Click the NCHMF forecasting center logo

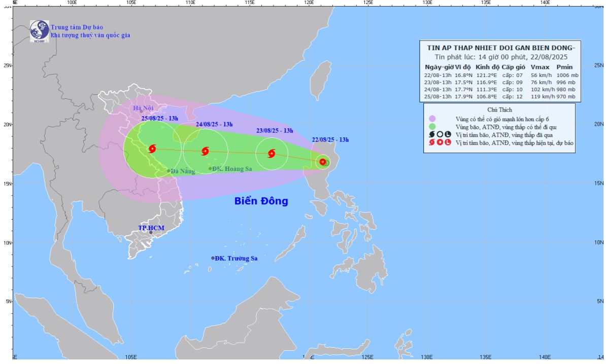(40, 31)
